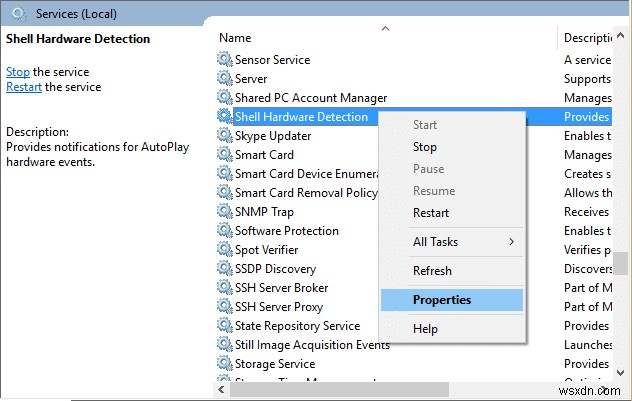This screenshot has width=632, height=401.
Task: Select Restart in the context menu
Action: (x=431, y=213)
